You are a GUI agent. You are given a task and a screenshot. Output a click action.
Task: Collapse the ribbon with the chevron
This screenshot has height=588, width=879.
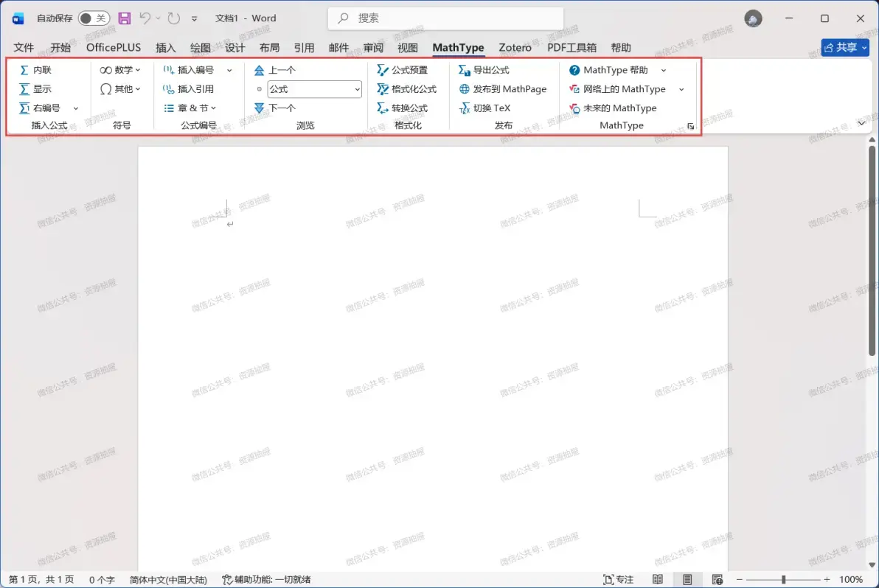coord(861,123)
